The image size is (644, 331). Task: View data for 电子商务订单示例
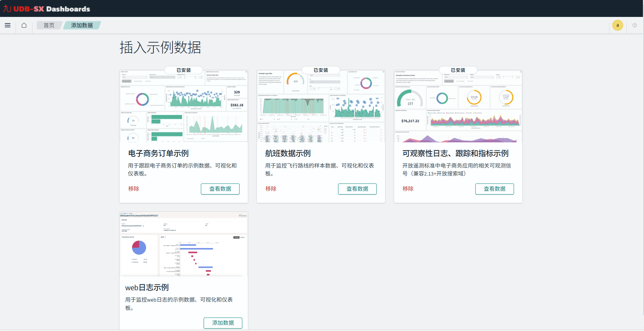(x=220, y=189)
